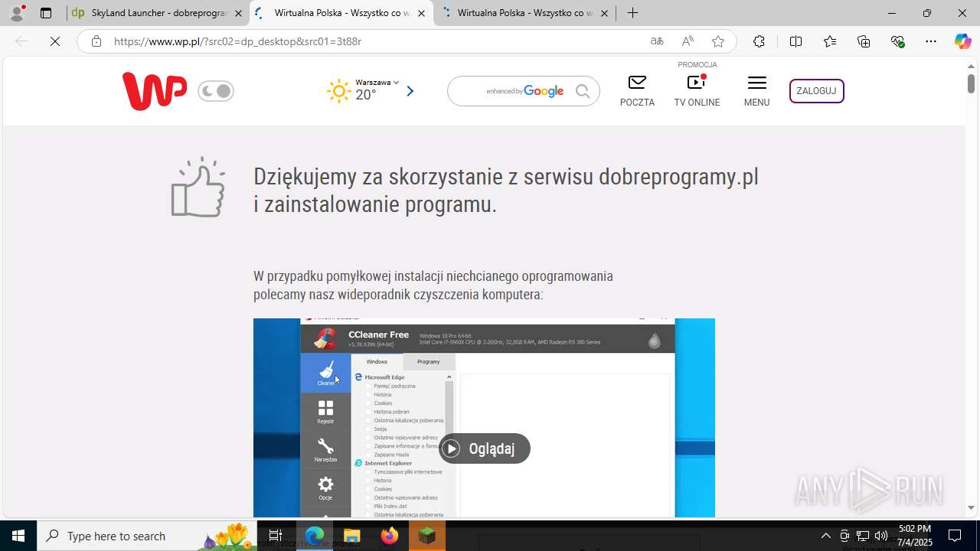The image size is (980, 551).
Task: Close the active Wirtualna Polska tab
Action: click(x=421, y=13)
